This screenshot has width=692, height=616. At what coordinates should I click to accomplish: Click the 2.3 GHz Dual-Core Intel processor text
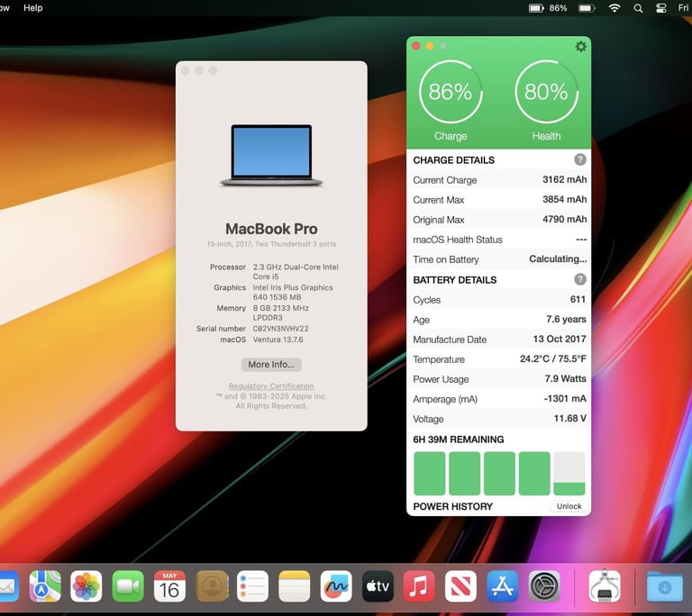click(x=296, y=272)
